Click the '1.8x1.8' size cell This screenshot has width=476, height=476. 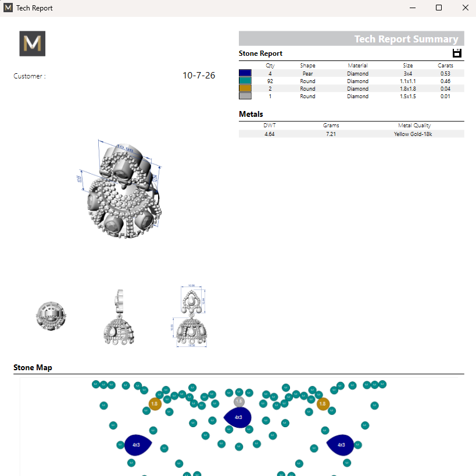click(x=407, y=89)
